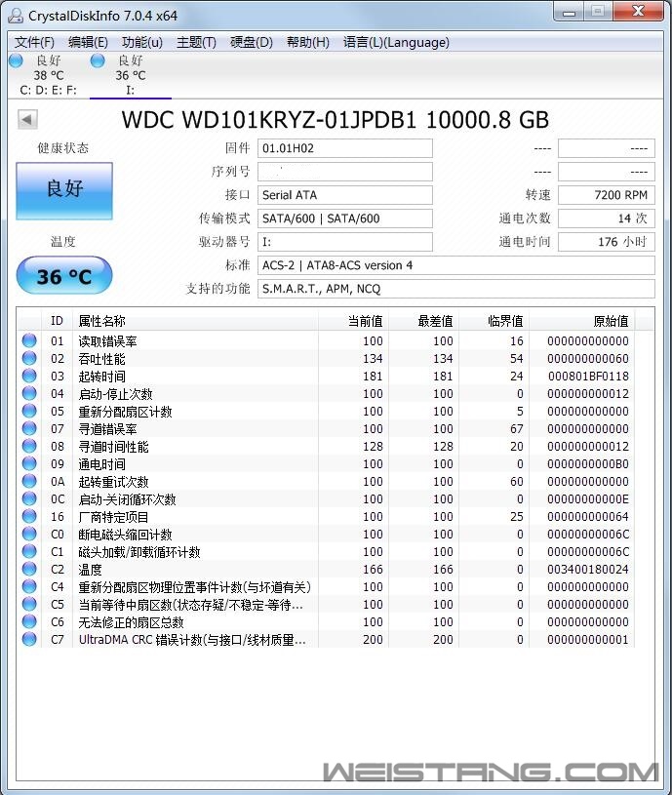Click the status orb for attribute 09 通电时间

29,463
